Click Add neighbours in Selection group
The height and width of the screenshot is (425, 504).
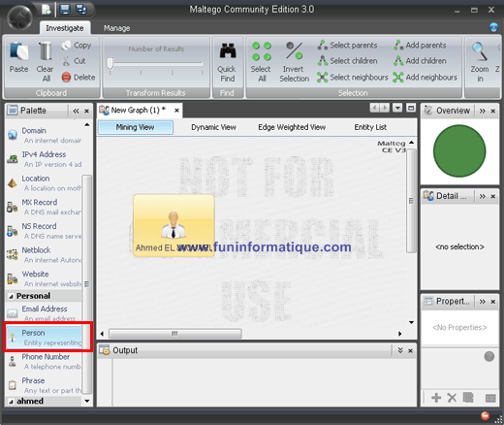(x=425, y=78)
